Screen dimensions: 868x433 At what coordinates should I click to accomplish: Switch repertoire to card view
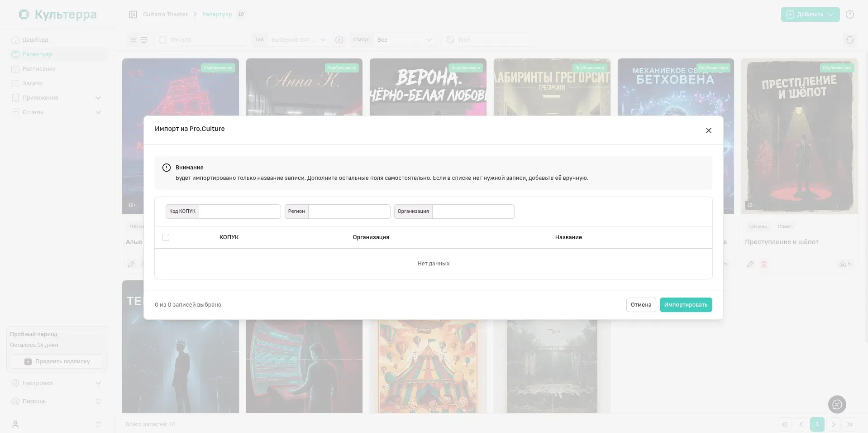coord(144,40)
